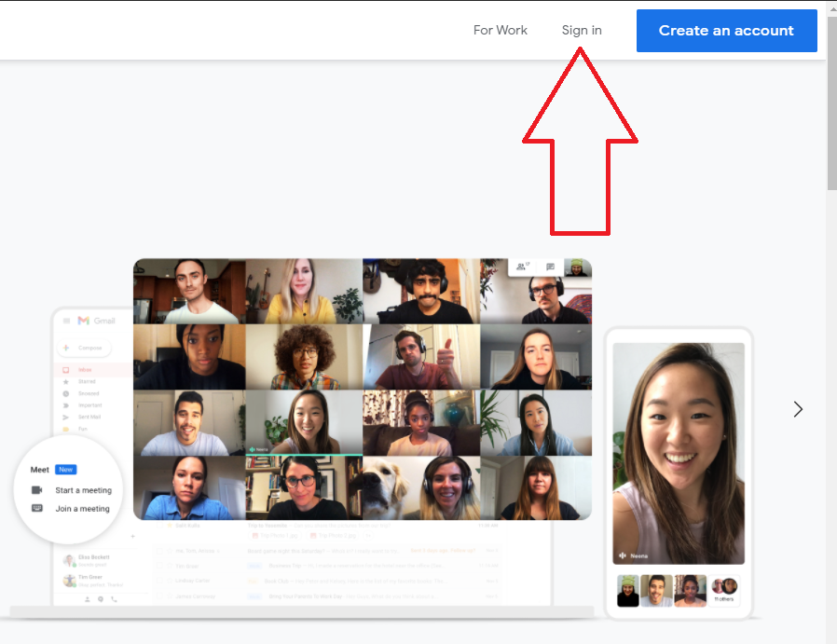Screen dimensions: 837x644
Task: Click the Compose button in mockup
Action: pyautogui.click(x=85, y=348)
